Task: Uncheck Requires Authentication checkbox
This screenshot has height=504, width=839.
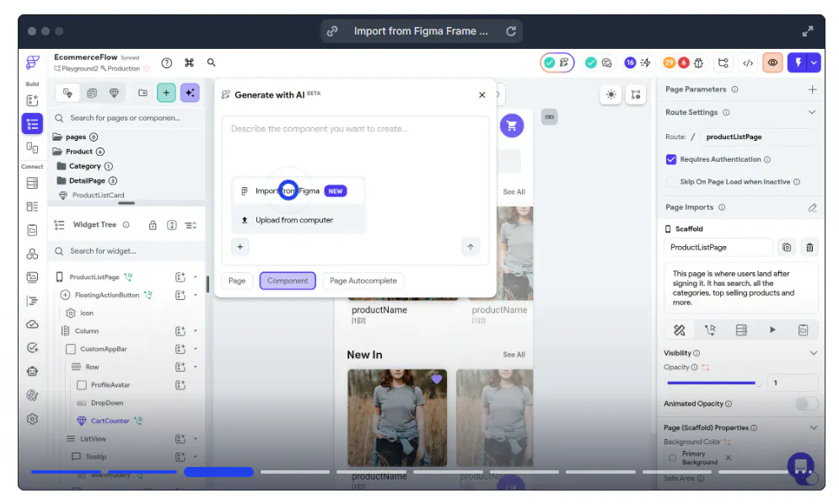Action: pos(671,159)
